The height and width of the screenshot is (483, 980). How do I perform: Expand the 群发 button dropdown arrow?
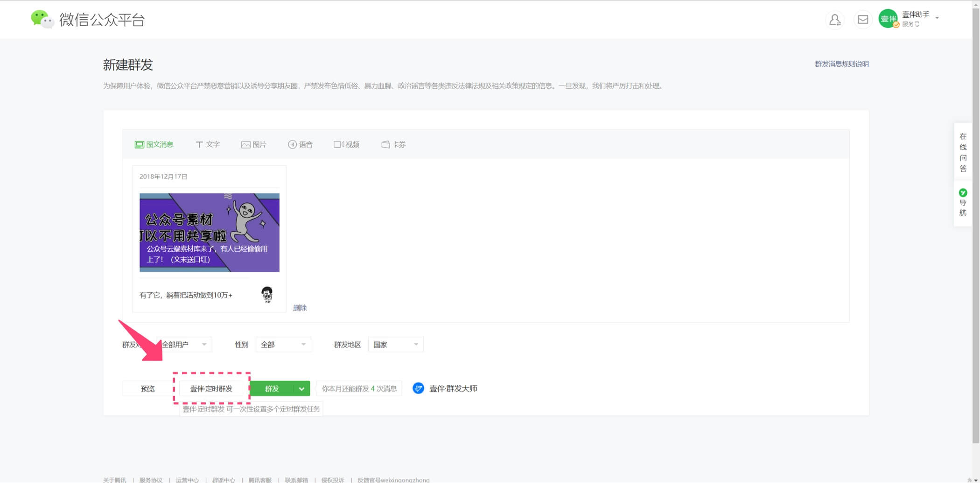pyautogui.click(x=302, y=389)
